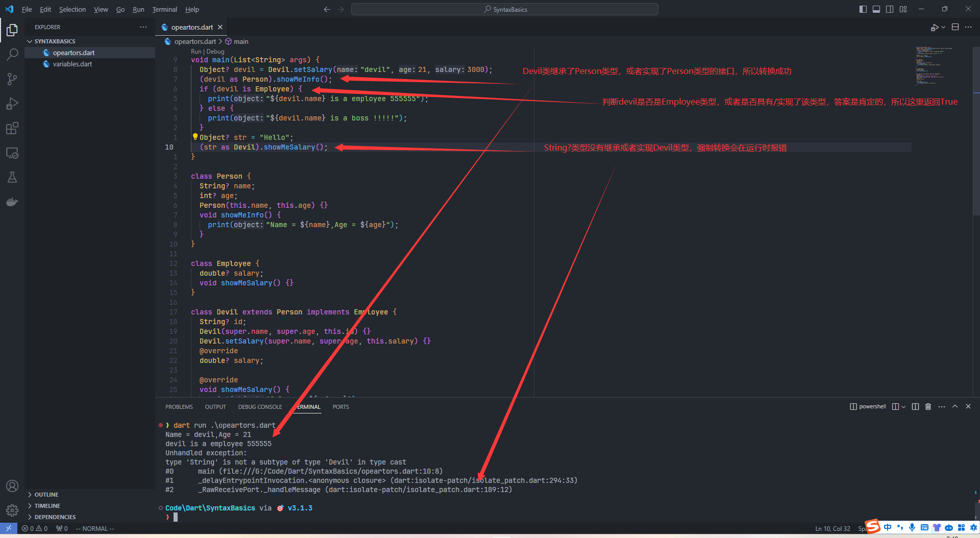Screen dimensions: 980x538
Task: Click opeartors.dart in the breadcrumb
Action: (x=190, y=41)
